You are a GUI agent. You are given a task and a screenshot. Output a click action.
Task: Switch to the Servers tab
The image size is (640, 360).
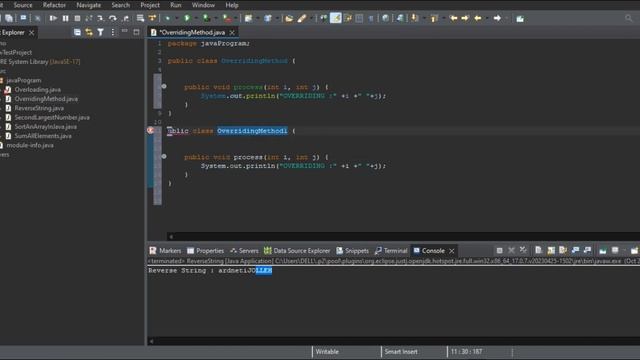(x=244, y=251)
